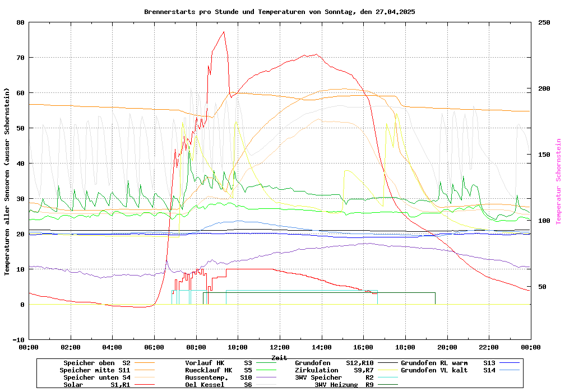Select the Speicher mitte S11 legend label
574x392 pixels.
coord(95,370)
